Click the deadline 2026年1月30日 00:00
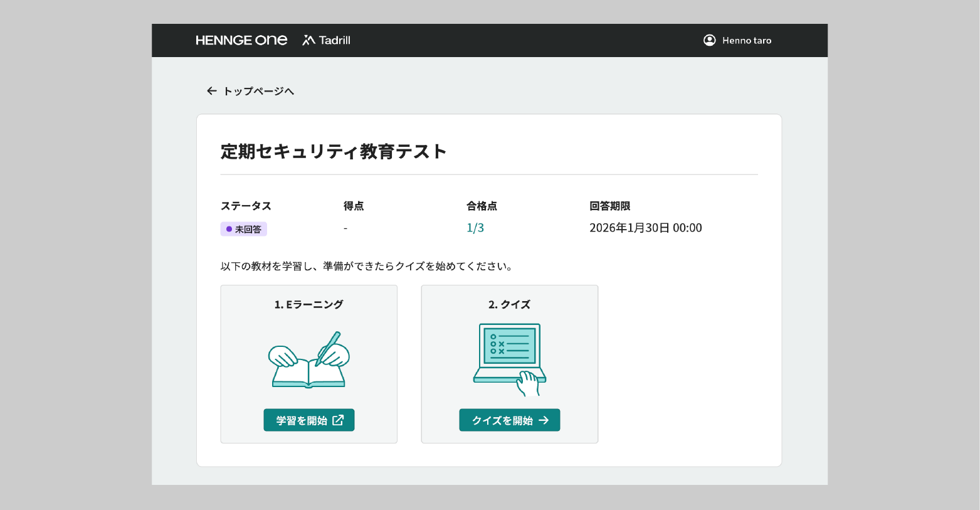Screen dimensions: 980x510 point(645,228)
